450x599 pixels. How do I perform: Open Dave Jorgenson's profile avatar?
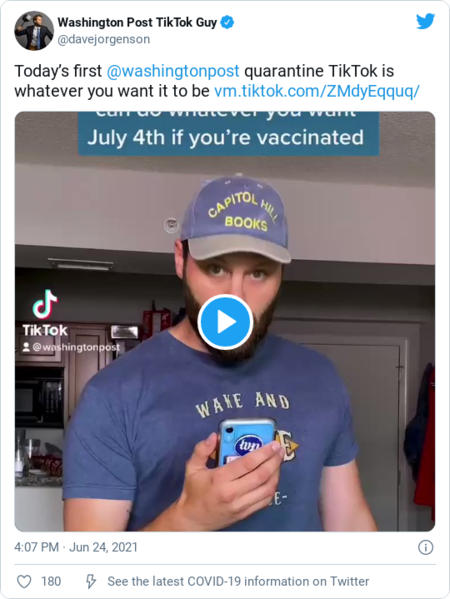[34, 31]
